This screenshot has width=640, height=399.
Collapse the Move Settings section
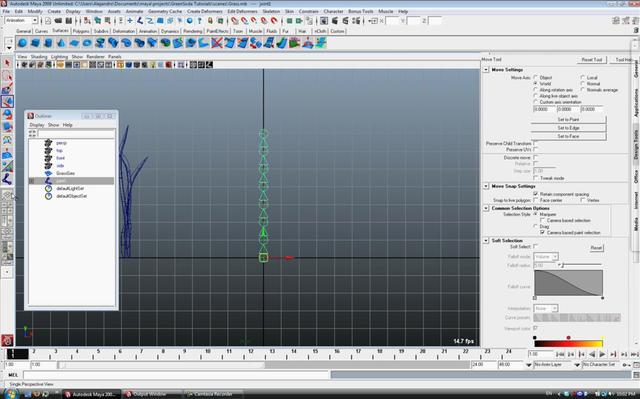(x=486, y=70)
